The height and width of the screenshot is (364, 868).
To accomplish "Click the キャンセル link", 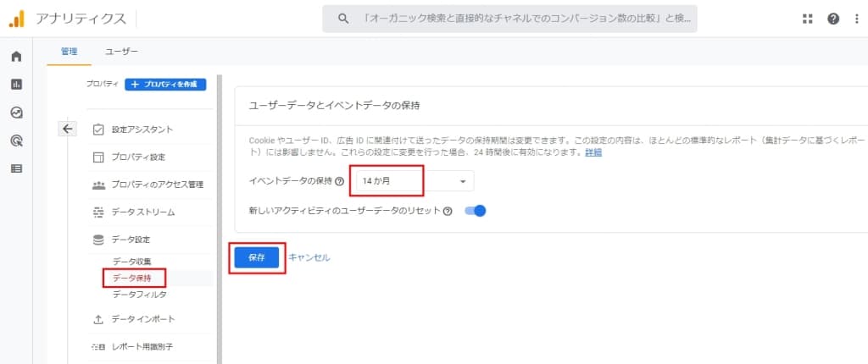I will coord(309,257).
